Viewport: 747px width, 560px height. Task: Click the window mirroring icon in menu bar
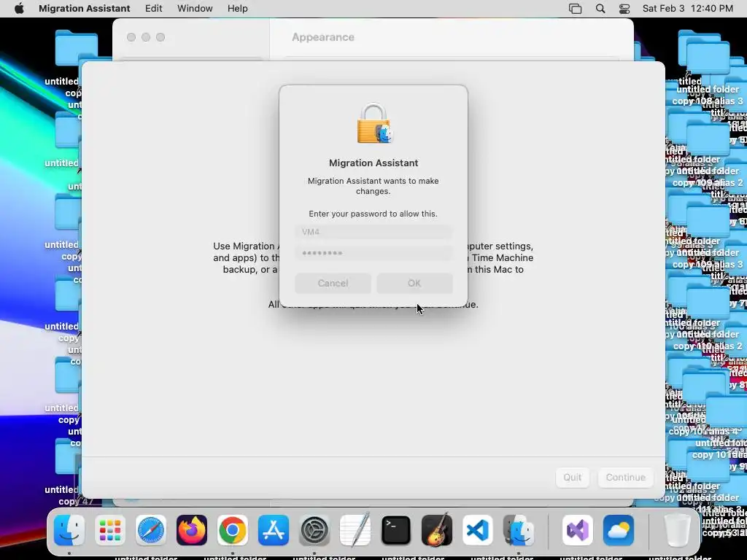coord(575,9)
